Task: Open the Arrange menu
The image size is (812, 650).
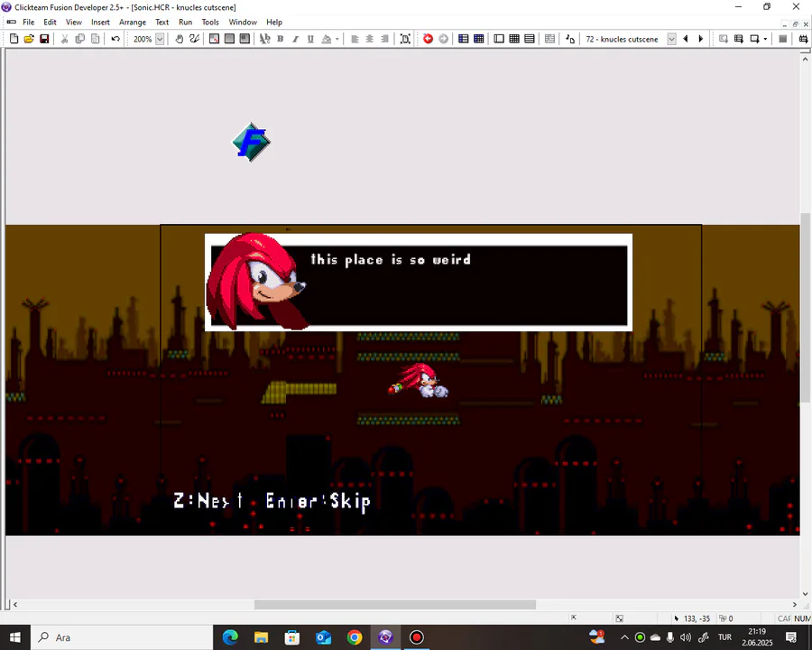Action: click(133, 23)
